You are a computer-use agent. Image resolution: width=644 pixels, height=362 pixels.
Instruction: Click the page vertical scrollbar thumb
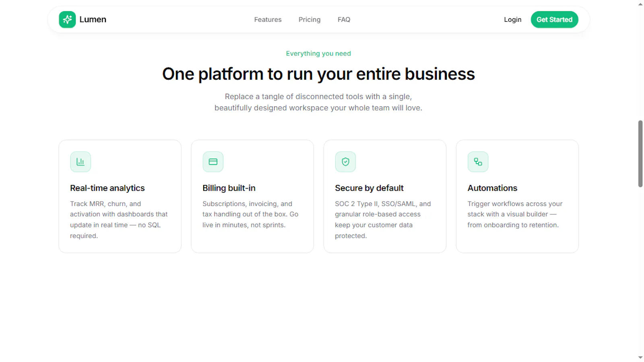[x=640, y=154]
